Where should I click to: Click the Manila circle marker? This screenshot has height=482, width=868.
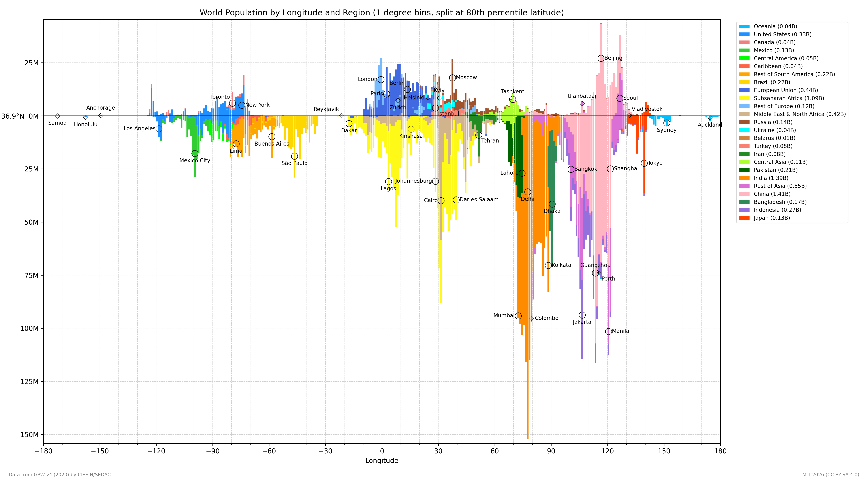coord(608,331)
